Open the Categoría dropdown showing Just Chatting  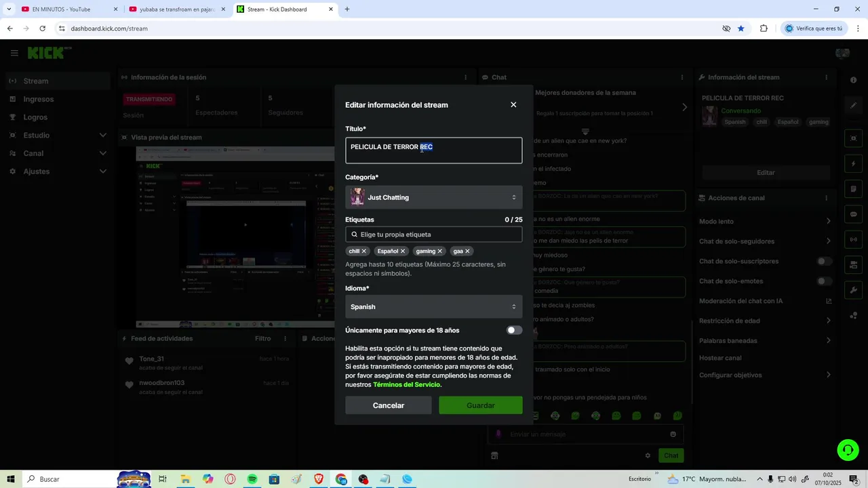point(434,197)
